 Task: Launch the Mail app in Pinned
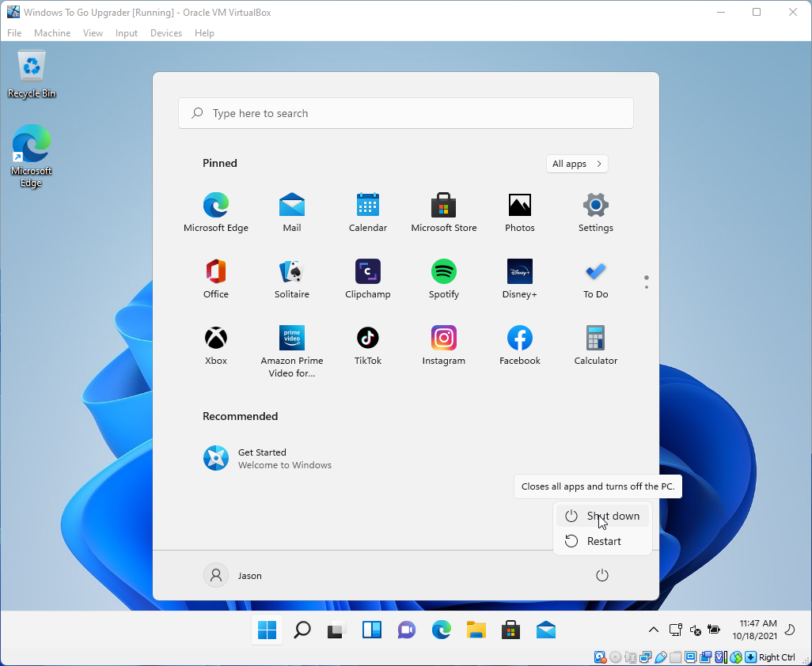click(x=291, y=212)
